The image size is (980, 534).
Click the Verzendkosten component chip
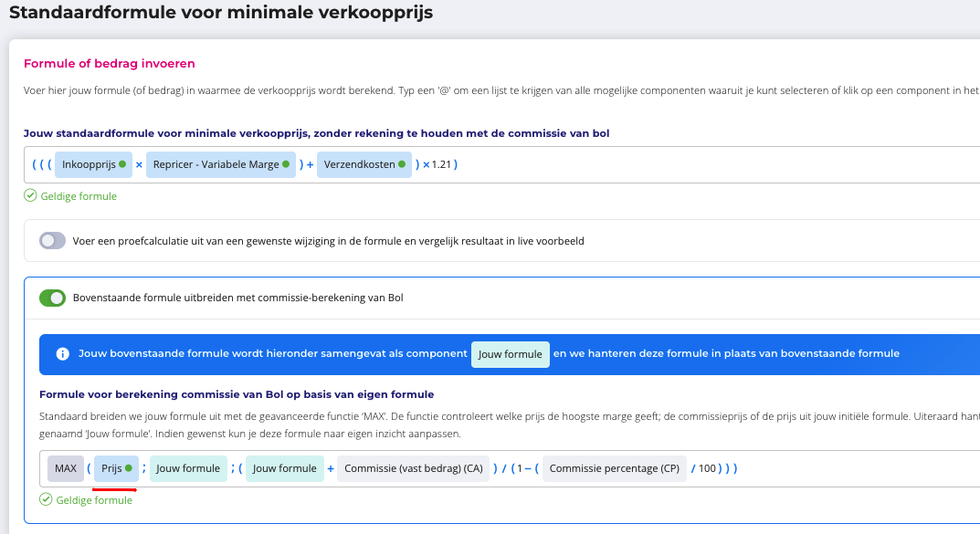pyautogui.click(x=359, y=164)
